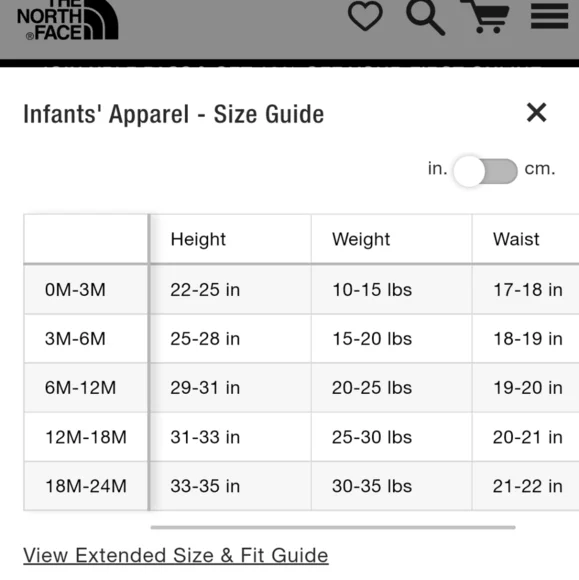Select the cm. unit label
The width and height of the screenshot is (579, 580).
point(540,169)
